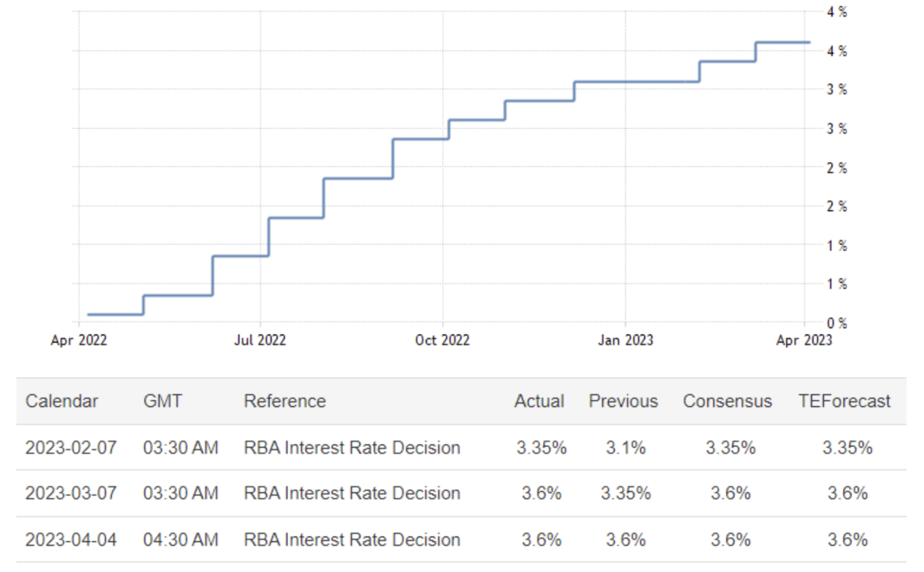Click the TEForecast column header
924x572 pixels.
click(844, 401)
